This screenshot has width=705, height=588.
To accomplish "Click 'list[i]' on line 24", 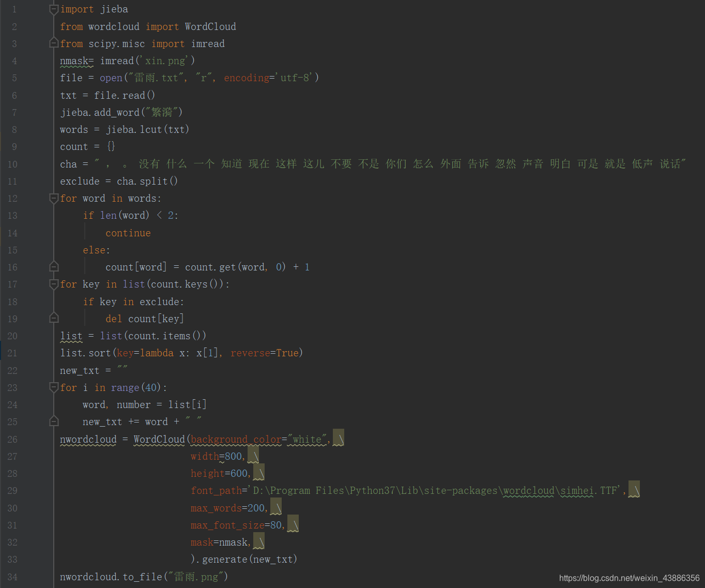I will [x=187, y=405].
